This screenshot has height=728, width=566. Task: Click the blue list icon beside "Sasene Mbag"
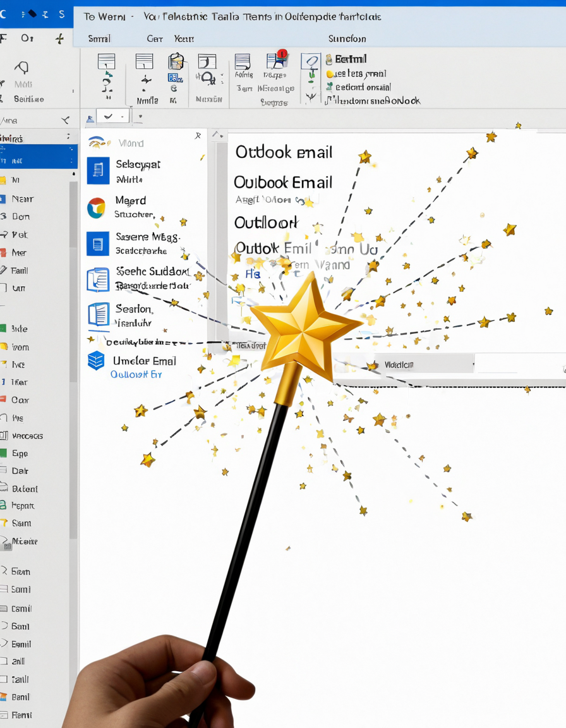coord(98,244)
